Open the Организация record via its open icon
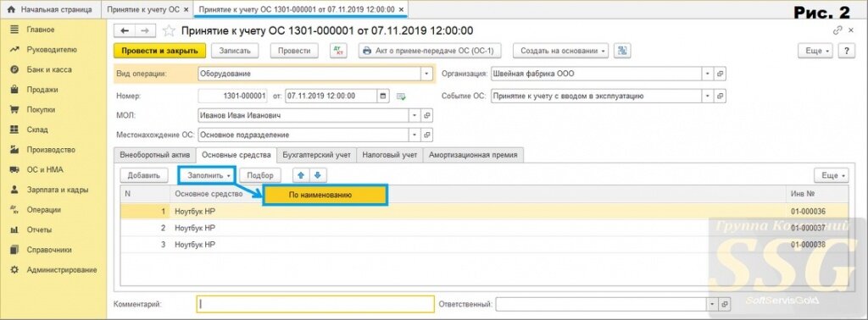Image resolution: width=868 pixels, height=320 pixels. pos(721,74)
